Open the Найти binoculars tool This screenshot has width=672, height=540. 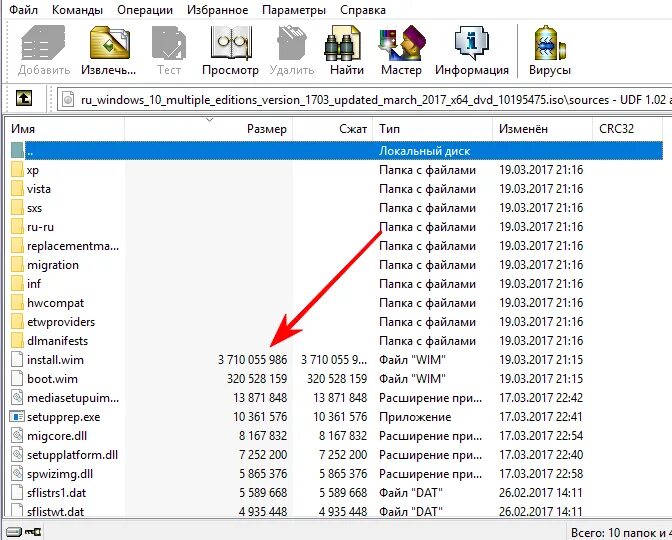coord(343,43)
